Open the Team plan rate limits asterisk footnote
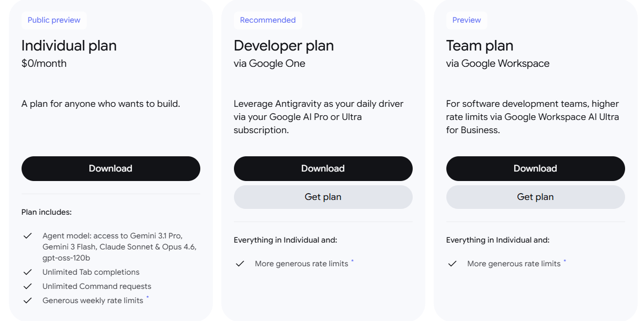644x321 pixels. pyautogui.click(x=565, y=262)
